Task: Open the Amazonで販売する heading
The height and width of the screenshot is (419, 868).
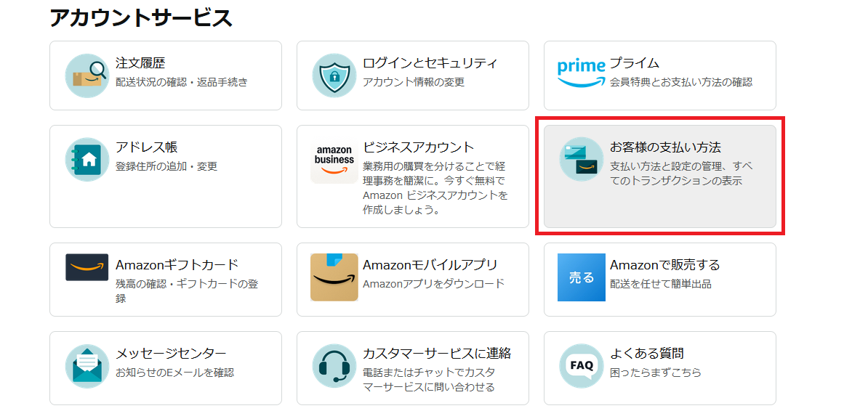Action: (665, 265)
